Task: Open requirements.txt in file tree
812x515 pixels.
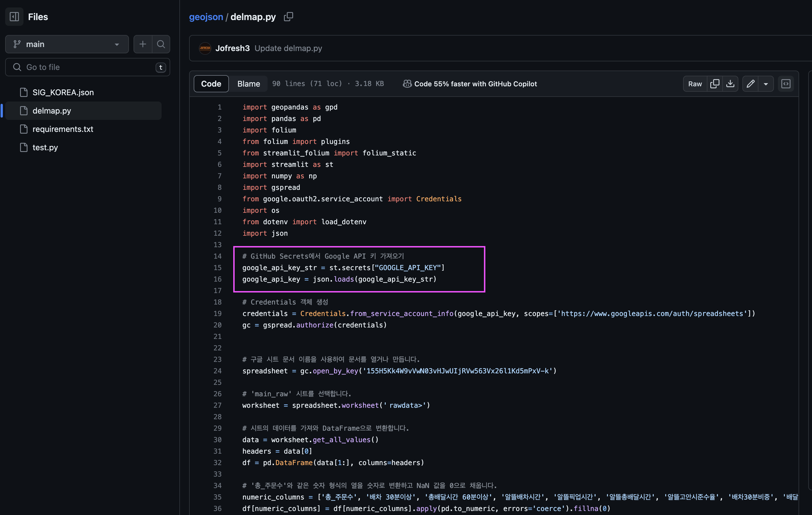Action: point(63,129)
